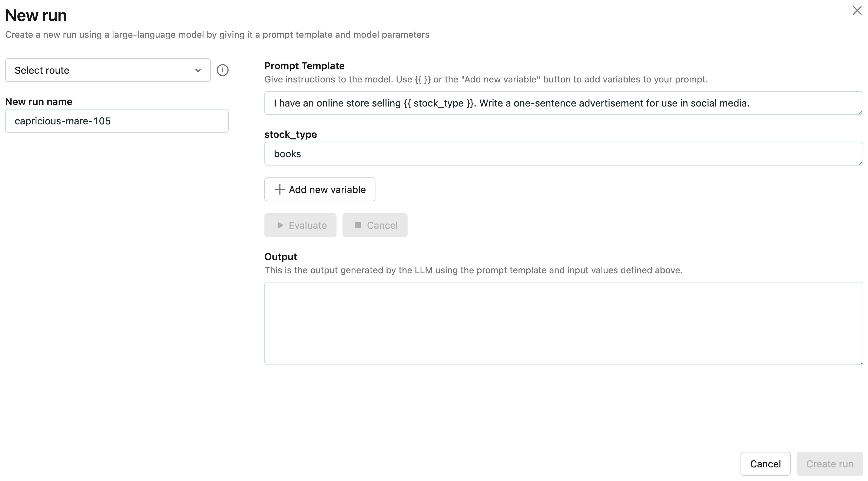Cancel the dialog via bottom Cancel button
Image resolution: width=868 pixels, height=481 pixels.
point(765,464)
